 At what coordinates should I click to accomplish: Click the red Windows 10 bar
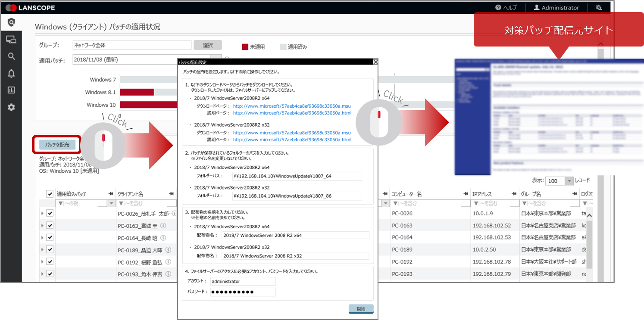click(149, 105)
